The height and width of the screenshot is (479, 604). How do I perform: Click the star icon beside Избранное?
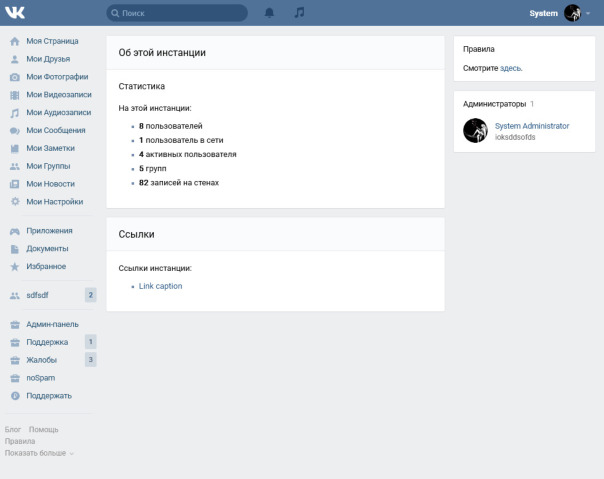[15, 267]
